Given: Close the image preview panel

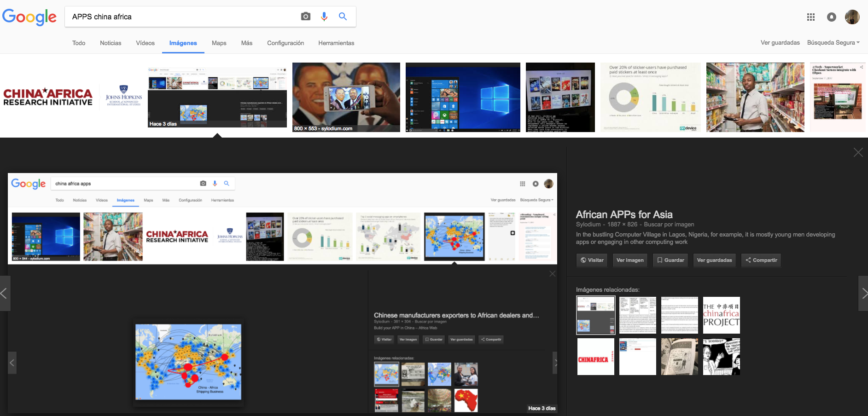Looking at the screenshot, I should click(858, 152).
